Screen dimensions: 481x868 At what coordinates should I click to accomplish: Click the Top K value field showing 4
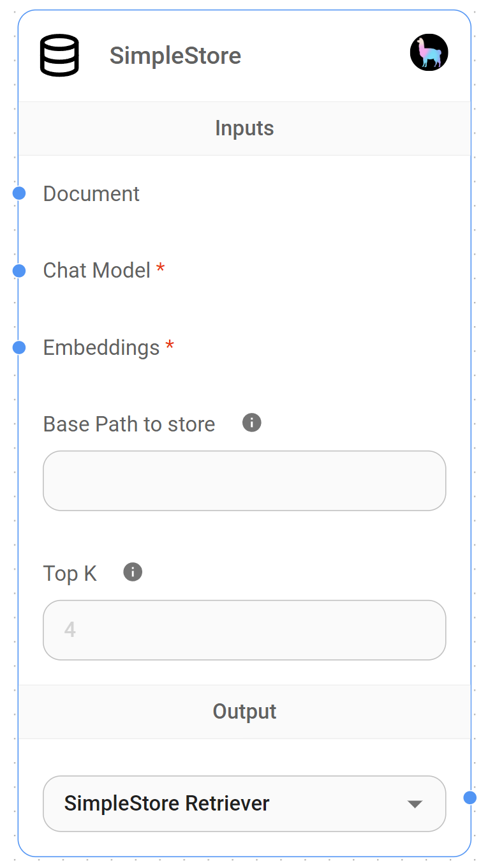pos(244,630)
